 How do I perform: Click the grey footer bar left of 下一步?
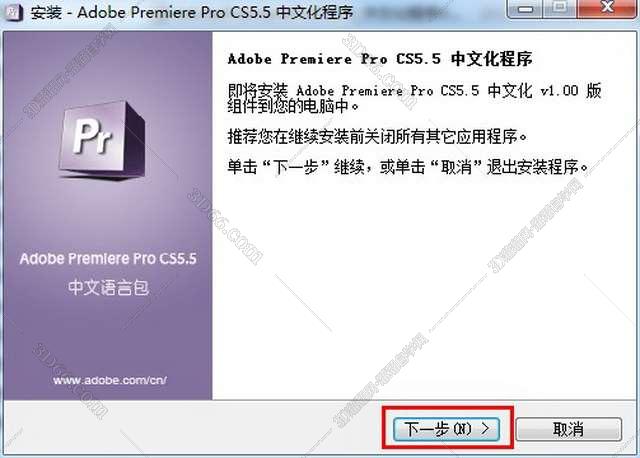(x=192, y=427)
